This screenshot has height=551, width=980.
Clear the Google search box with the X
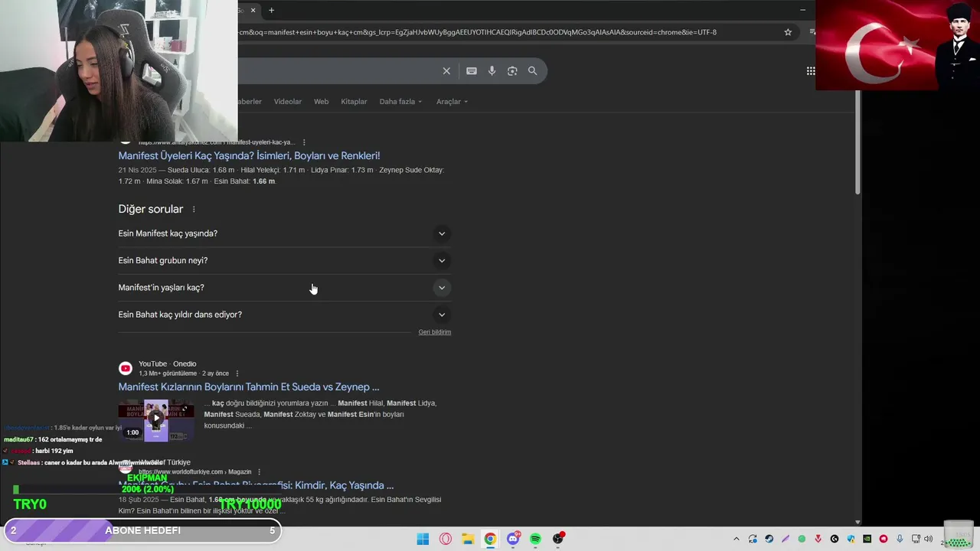click(x=446, y=71)
